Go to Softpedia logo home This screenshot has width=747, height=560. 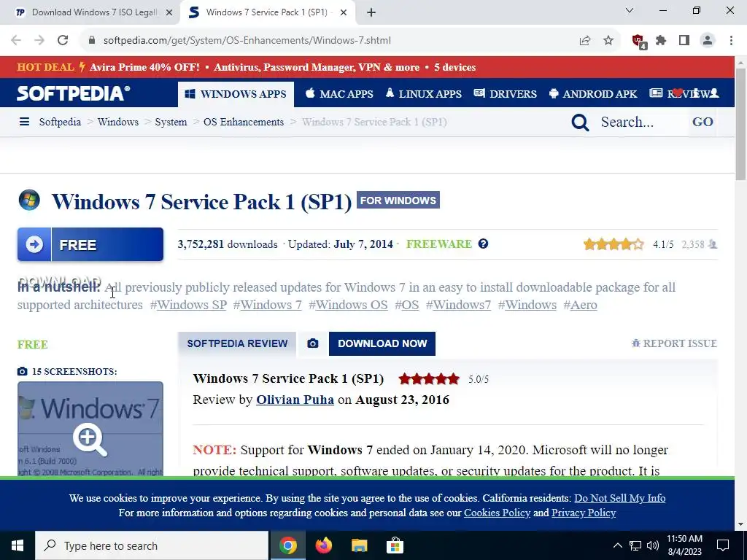coord(74,93)
